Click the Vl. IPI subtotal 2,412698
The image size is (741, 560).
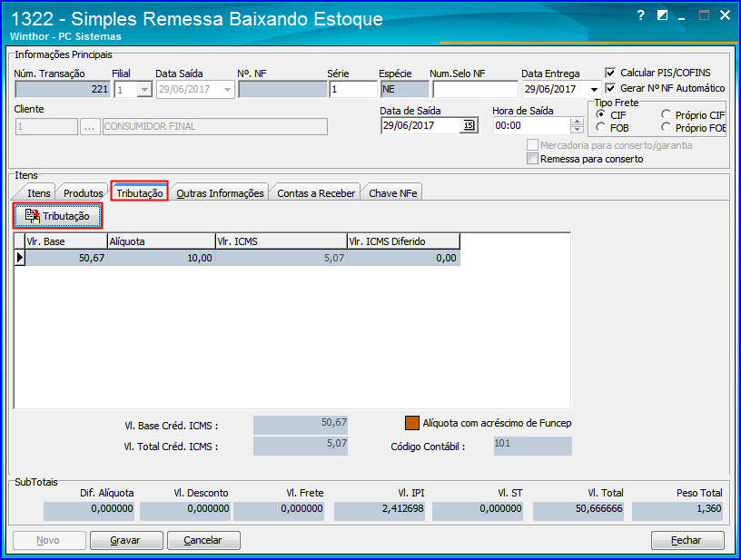click(x=379, y=511)
